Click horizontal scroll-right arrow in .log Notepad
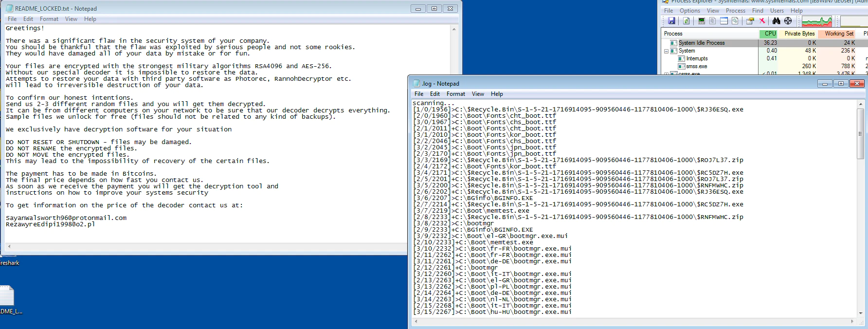The height and width of the screenshot is (329, 868). (852, 321)
